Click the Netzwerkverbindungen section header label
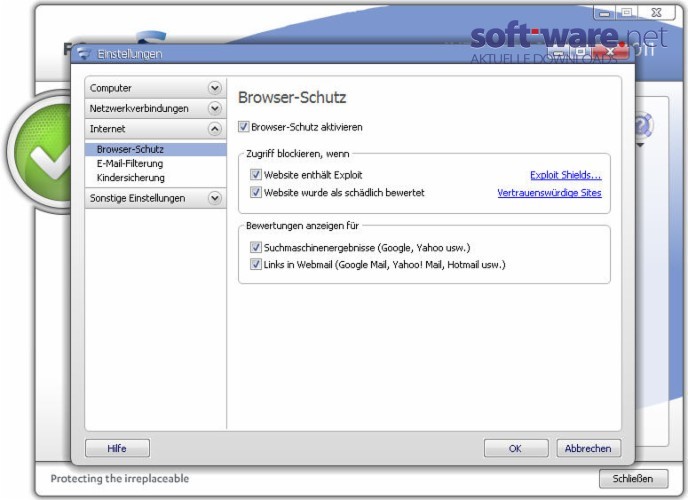The height and width of the screenshot is (500, 688). click(139, 108)
